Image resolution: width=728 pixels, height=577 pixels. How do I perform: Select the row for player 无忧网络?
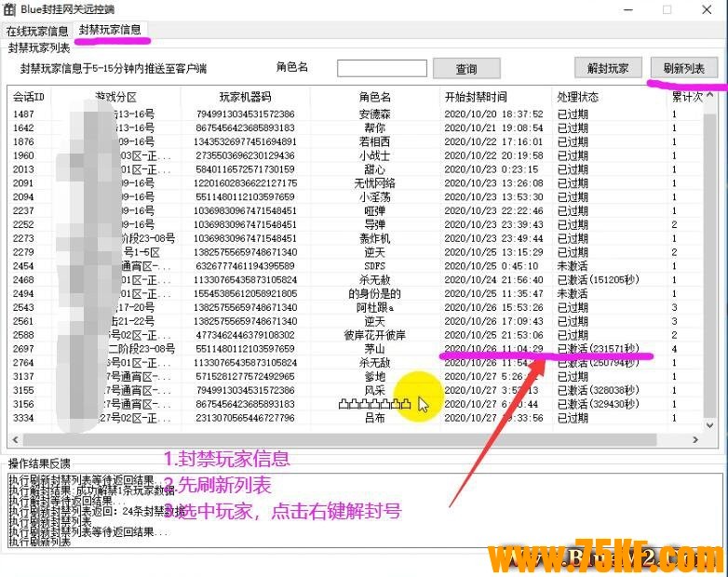click(x=374, y=183)
